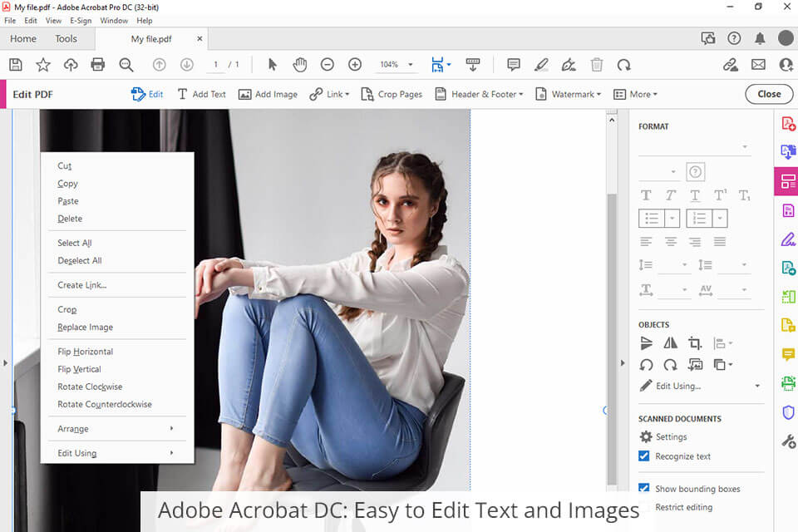
Task: Delete using the trash icon
Action: coord(597,65)
